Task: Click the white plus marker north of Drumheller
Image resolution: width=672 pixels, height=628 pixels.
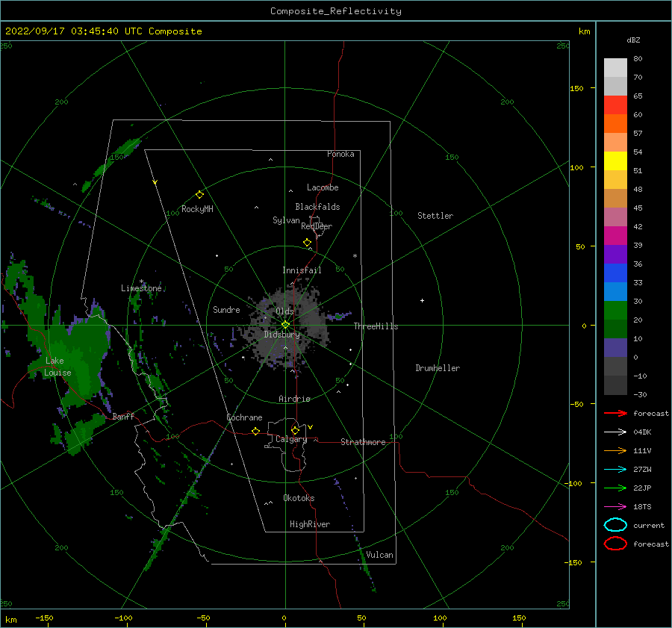Action: pos(422,300)
